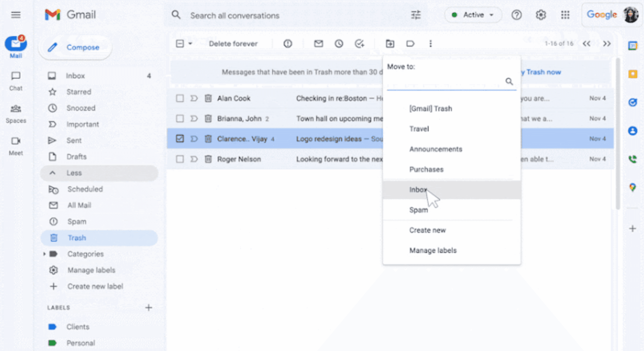Check the Roger Nelson email checkbox
Image resolution: width=644 pixels, height=351 pixels.
tap(180, 159)
